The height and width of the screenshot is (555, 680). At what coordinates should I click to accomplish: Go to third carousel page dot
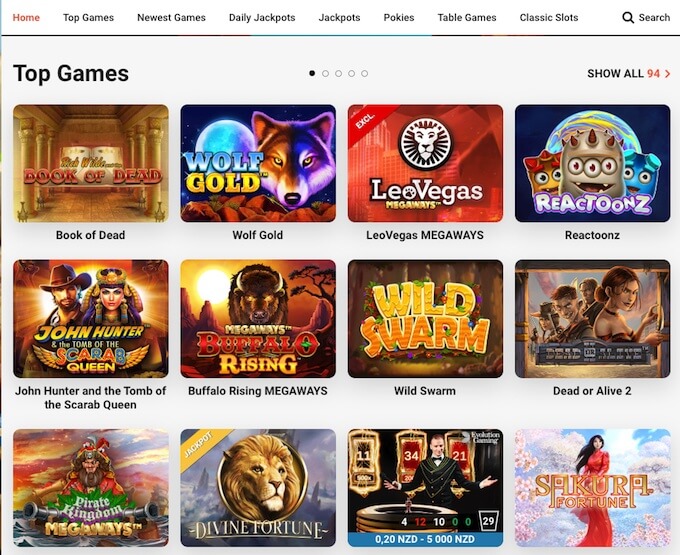(x=338, y=73)
